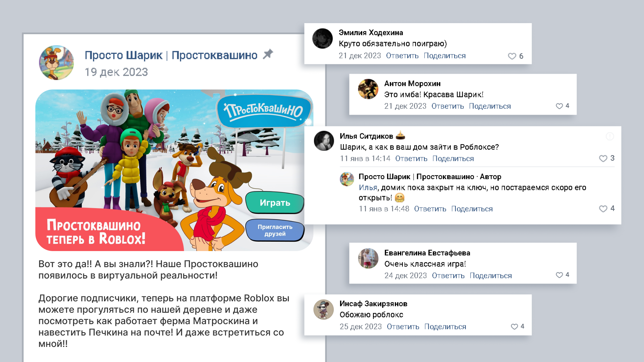This screenshot has height=362, width=644.
Task: Reply to Эмилия Ходехина's comment
Action: 402,56
